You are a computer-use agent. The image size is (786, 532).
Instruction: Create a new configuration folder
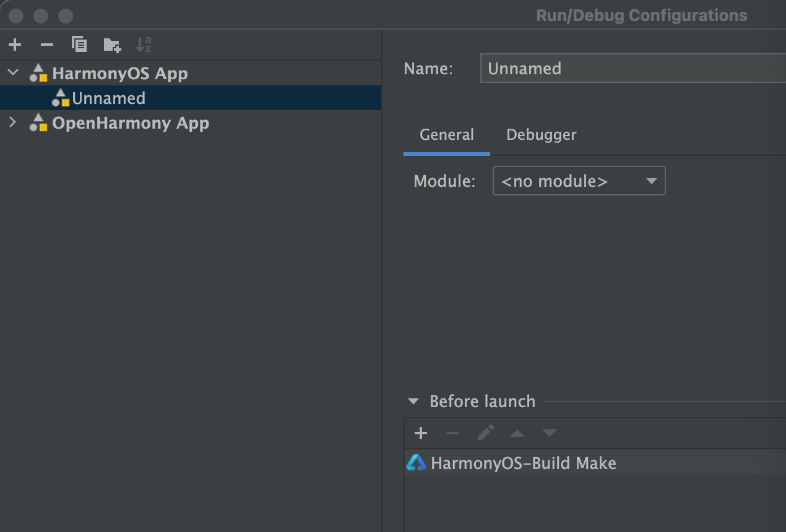point(112,45)
